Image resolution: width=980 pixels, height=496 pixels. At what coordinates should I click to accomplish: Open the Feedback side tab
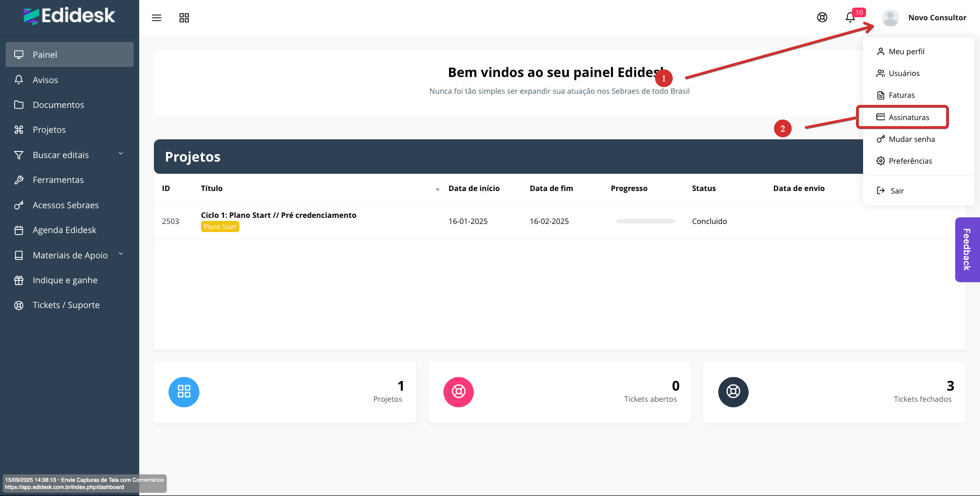[967, 249]
